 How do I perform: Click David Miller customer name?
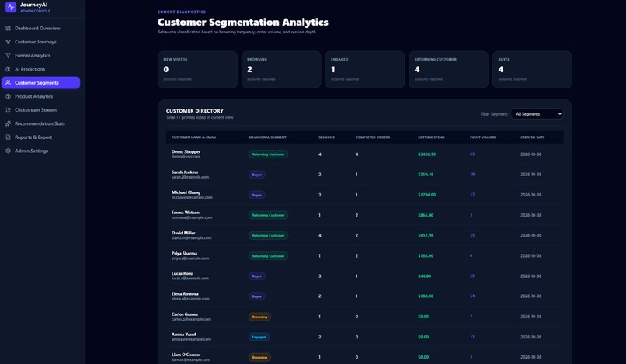pyautogui.click(x=183, y=233)
